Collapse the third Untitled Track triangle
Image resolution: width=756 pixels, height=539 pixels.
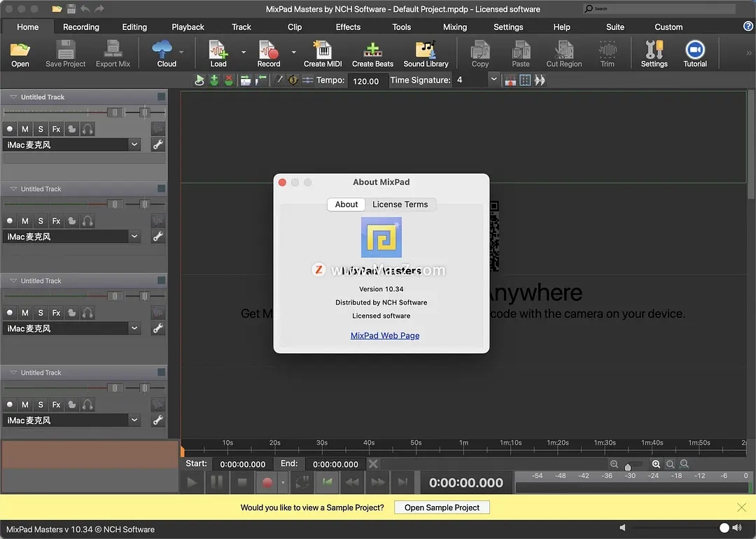[13, 281]
